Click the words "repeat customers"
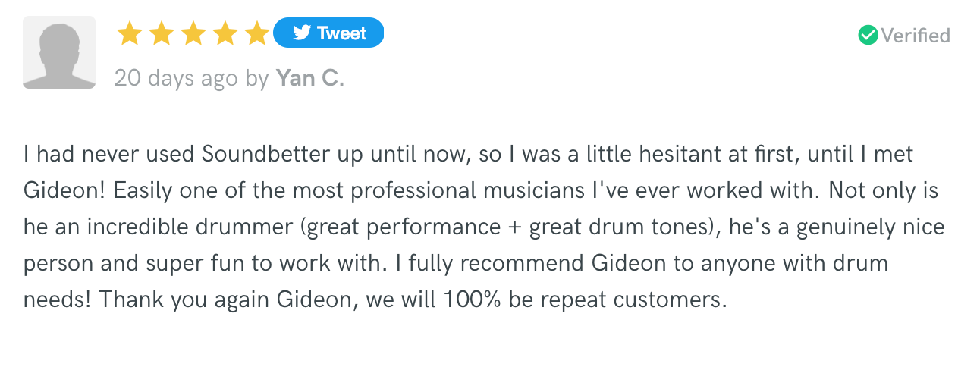 [653, 300]
